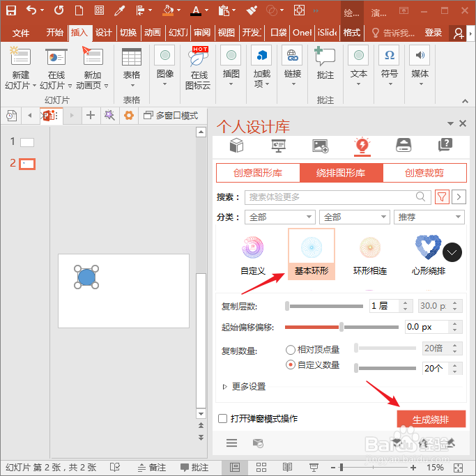
Task: Switch to the 动画 ribbon tab
Action: (153, 33)
